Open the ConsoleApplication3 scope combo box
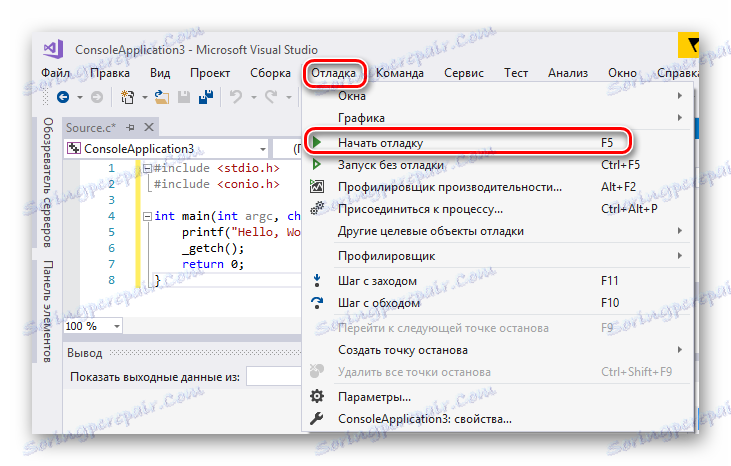731x466 pixels. [x=166, y=149]
